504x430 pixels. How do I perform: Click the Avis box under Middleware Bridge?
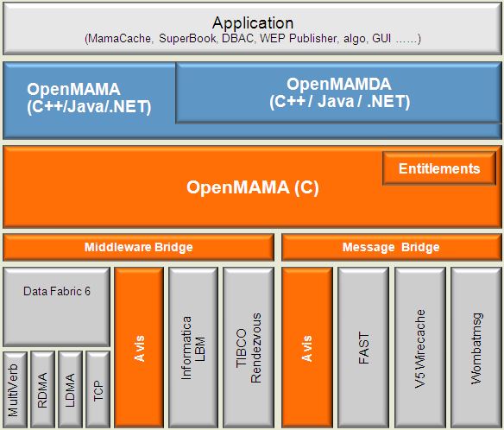[x=139, y=348]
